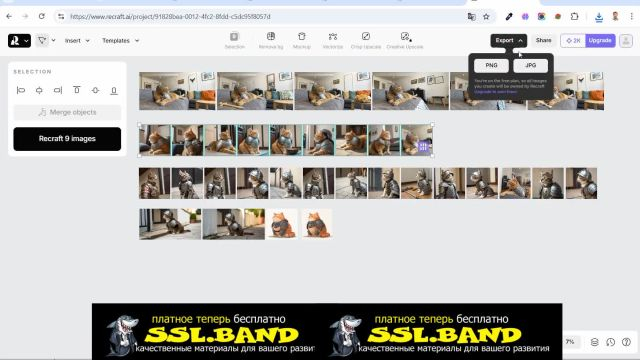Click the Recraft 9 images button

click(67, 139)
